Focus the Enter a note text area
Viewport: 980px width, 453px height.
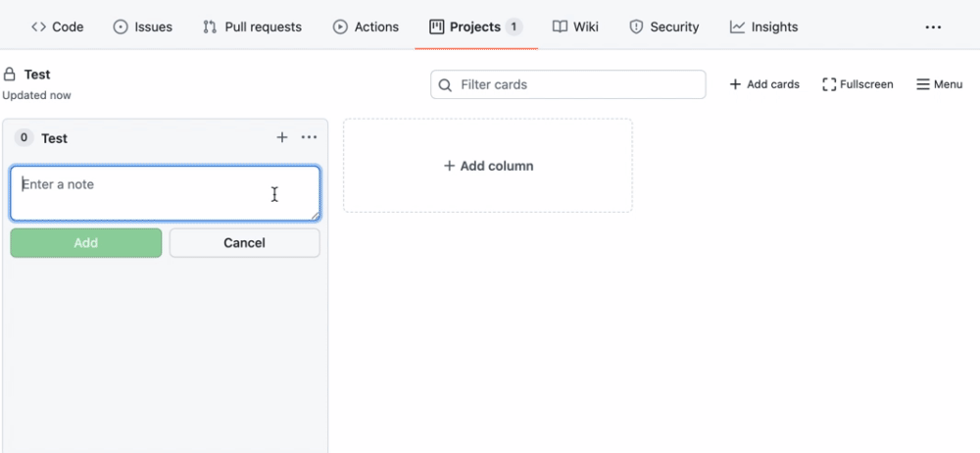pos(165,193)
